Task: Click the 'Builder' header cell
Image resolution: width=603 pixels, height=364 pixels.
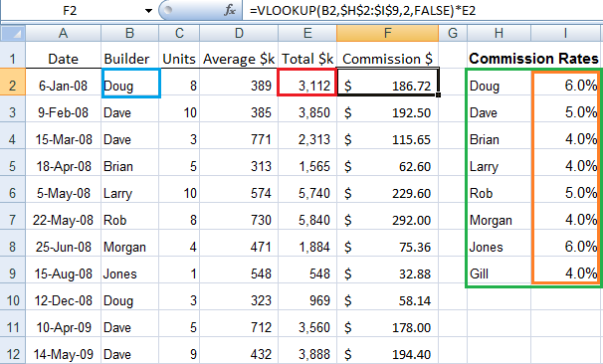Action: pos(130,56)
